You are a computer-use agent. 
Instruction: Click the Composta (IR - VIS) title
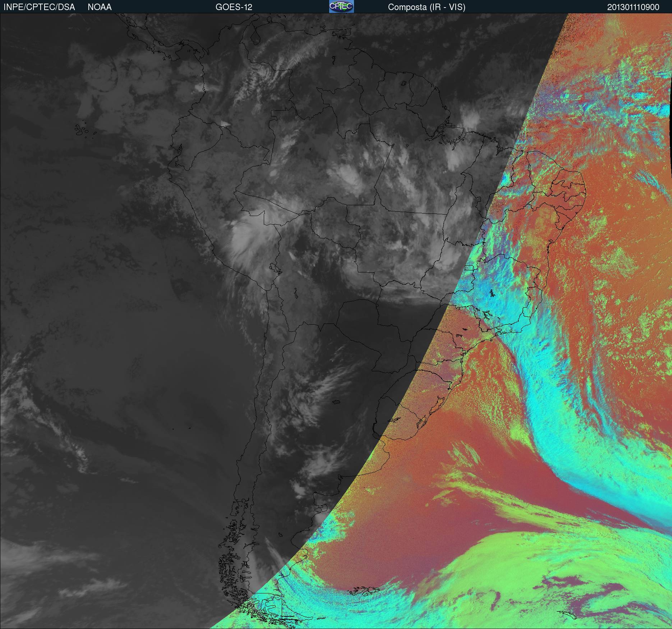427,7
